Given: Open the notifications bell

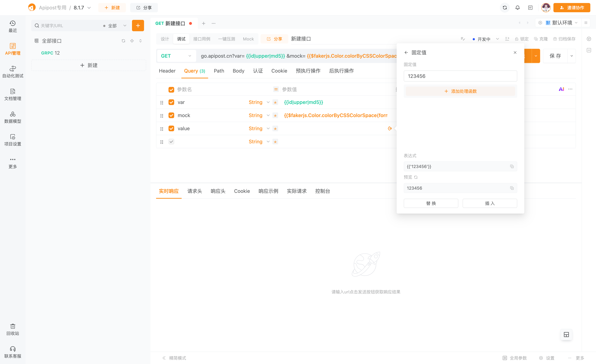Looking at the screenshot, I should (x=517, y=8).
